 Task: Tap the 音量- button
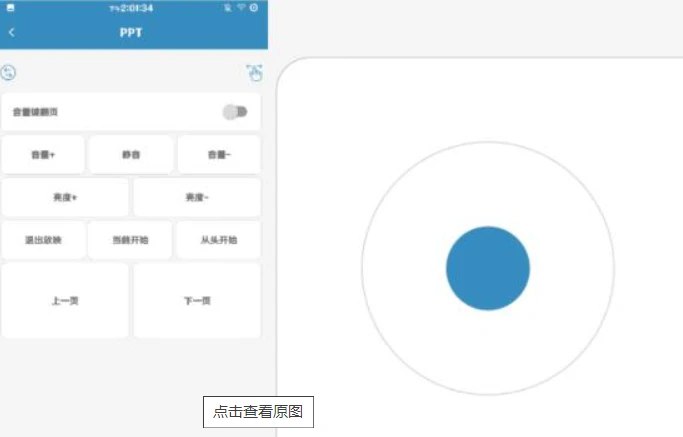coord(219,155)
